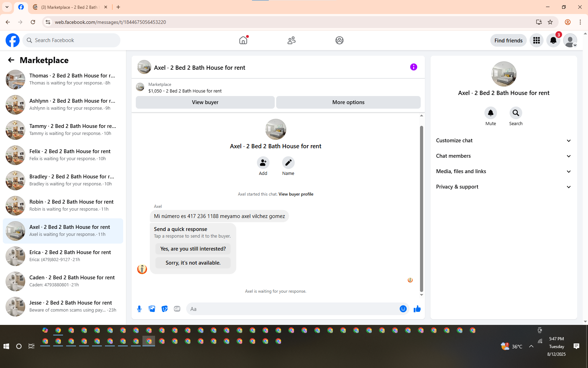The height and width of the screenshot is (368, 588).
Task: Click Find friends button
Action: (x=509, y=41)
